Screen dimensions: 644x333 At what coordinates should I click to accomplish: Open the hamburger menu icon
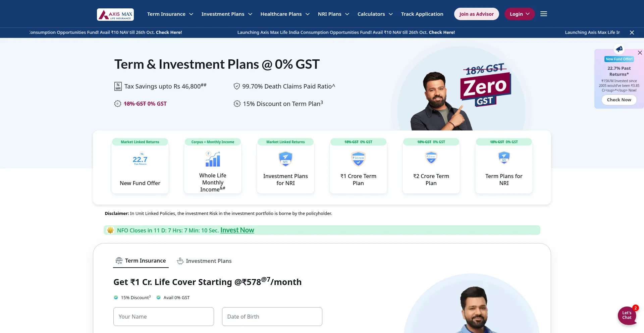coord(544,14)
